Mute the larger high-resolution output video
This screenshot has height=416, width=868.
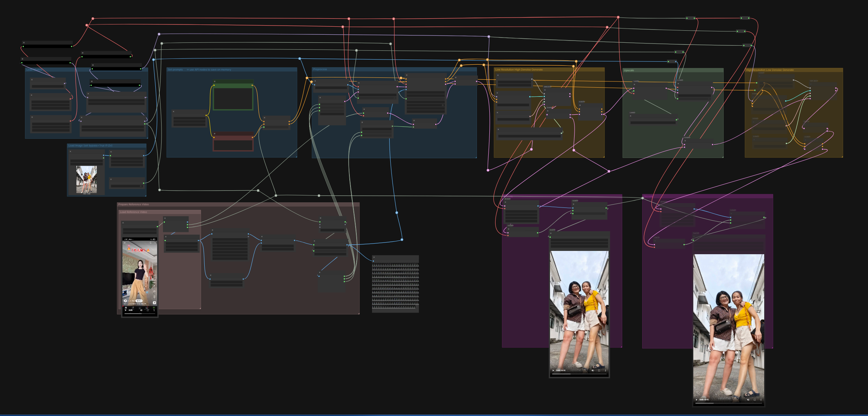coord(748,400)
